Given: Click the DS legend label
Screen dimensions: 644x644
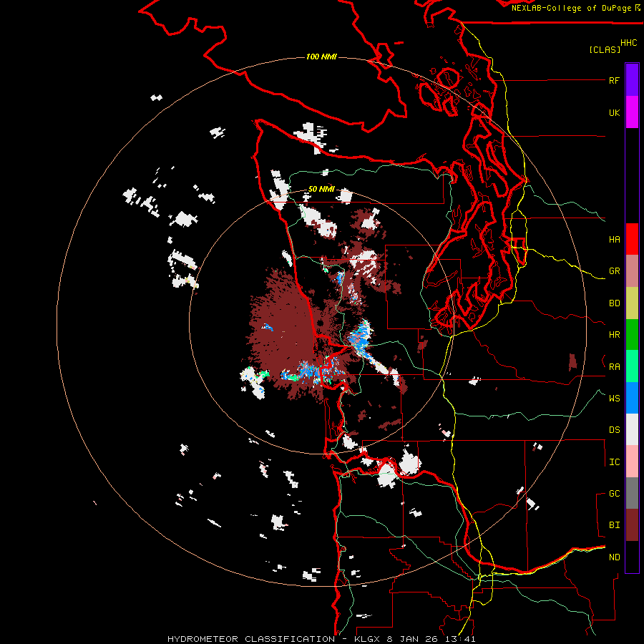Looking at the screenshot, I should pos(614,430).
